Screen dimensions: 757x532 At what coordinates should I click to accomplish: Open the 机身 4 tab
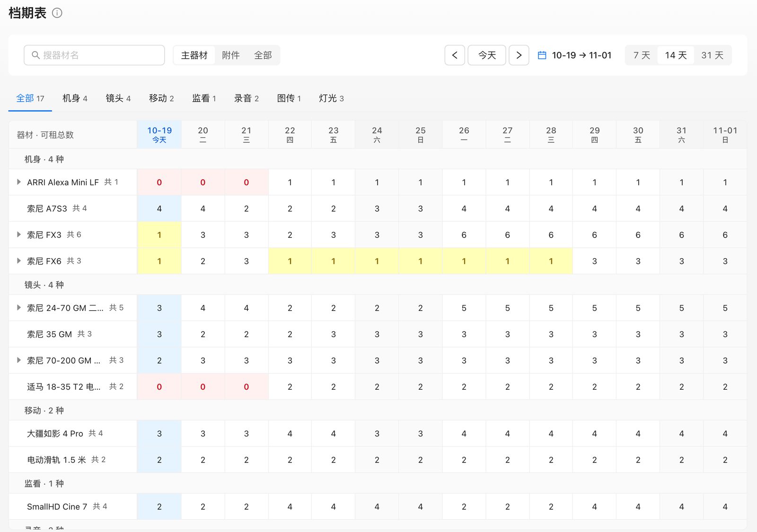pos(75,98)
